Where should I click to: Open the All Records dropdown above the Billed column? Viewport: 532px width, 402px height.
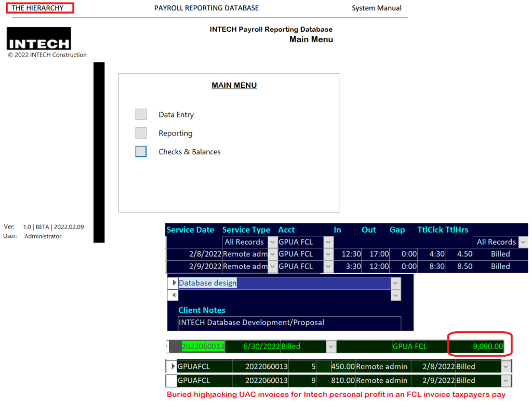pyautogui.click(x=523, y=242)
